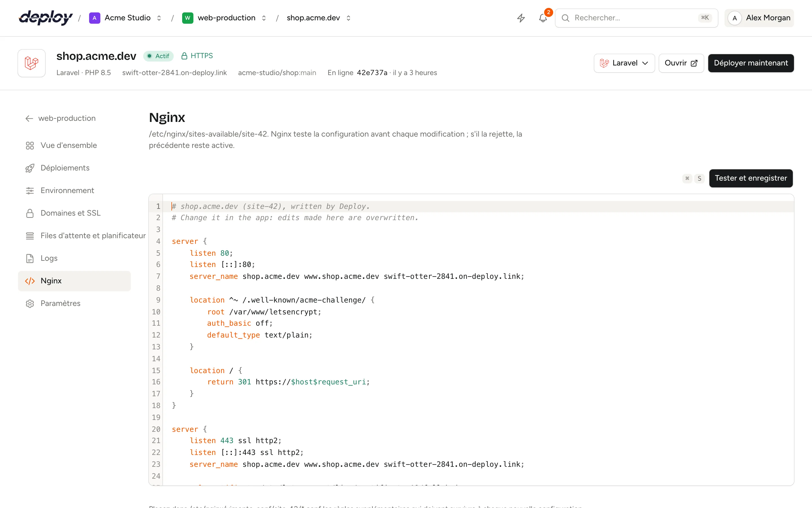Open the Acme Studio purple avatar icon
Viewport: 812px width, 508px height.
tap(95, 18)
